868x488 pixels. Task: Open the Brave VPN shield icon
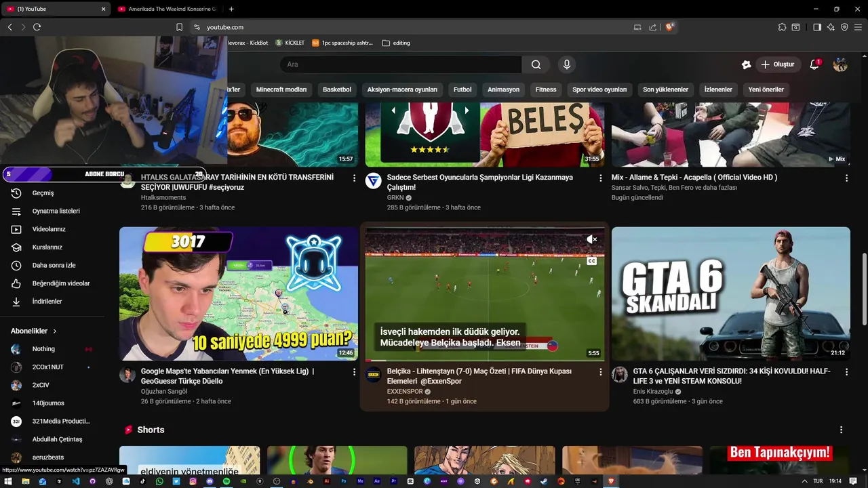(x=844, y=27)
